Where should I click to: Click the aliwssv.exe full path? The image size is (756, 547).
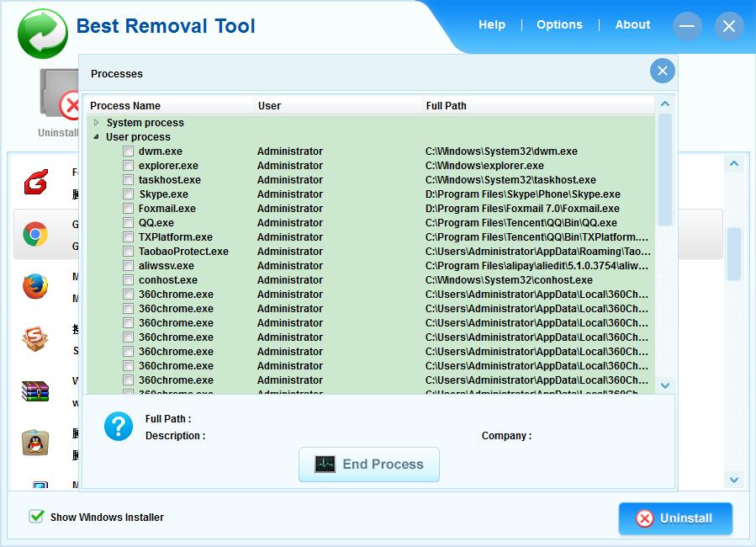pos(537,266)
